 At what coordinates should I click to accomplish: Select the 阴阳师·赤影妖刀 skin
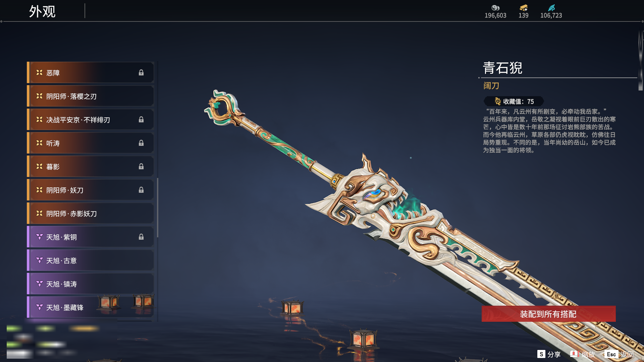coord(91,214)
